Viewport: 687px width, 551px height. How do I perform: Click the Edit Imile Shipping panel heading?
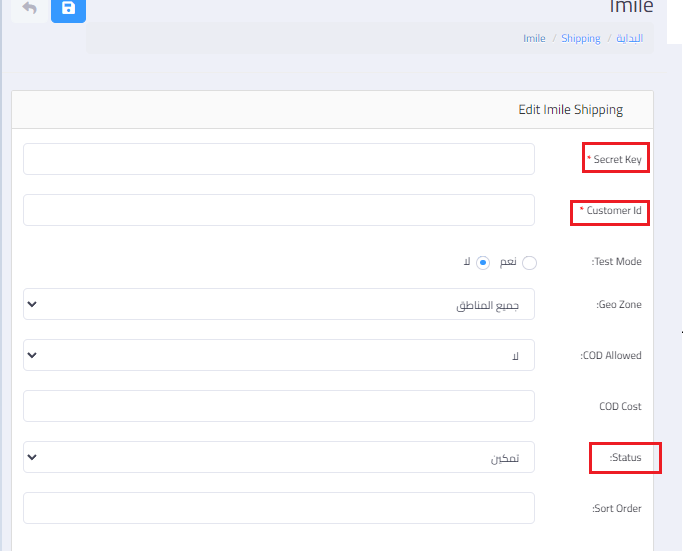570,109
